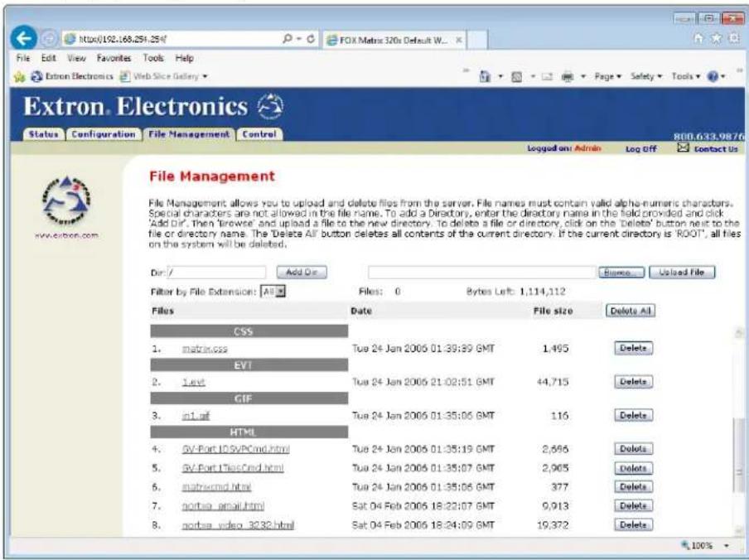Click the Home icon in browser corner

click(x=698, y=39)
